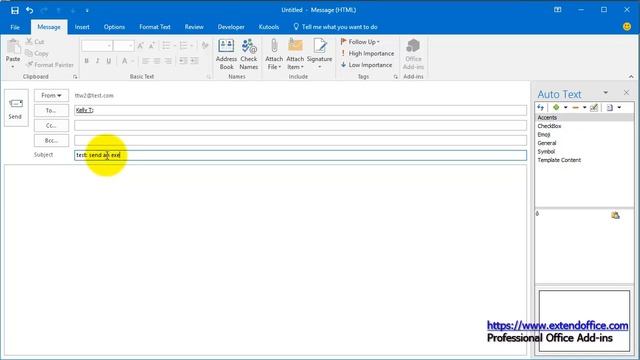Image resolution: width=640 pixels, height=360 pixels.
Task: Select the Format Painter tool
Action: (50, 64)
